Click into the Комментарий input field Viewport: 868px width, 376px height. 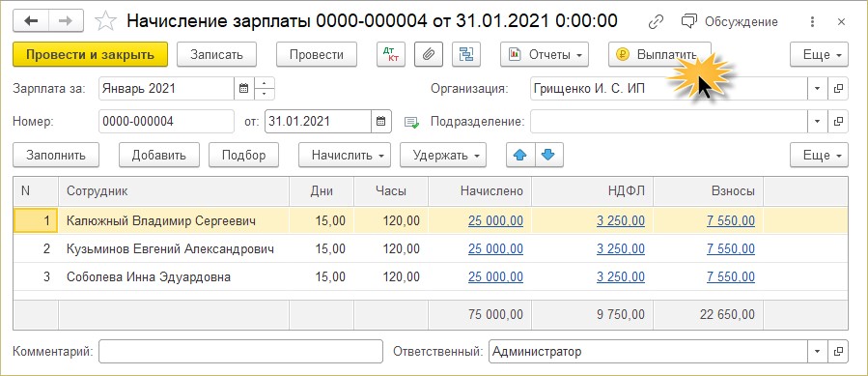(x=240, y=351)
